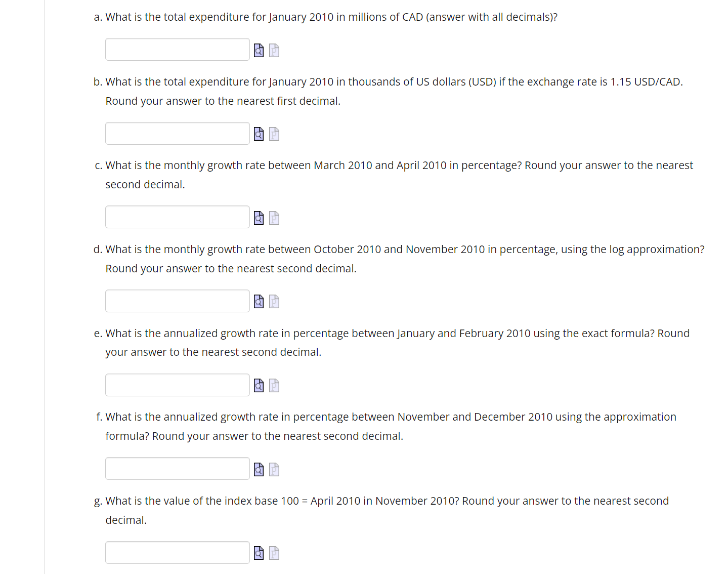Open the P document icon beside question c

(274, 218)
